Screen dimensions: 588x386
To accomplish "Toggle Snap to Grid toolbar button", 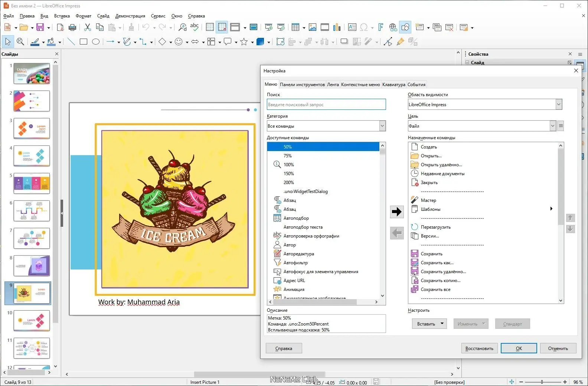I will (222, 27).
